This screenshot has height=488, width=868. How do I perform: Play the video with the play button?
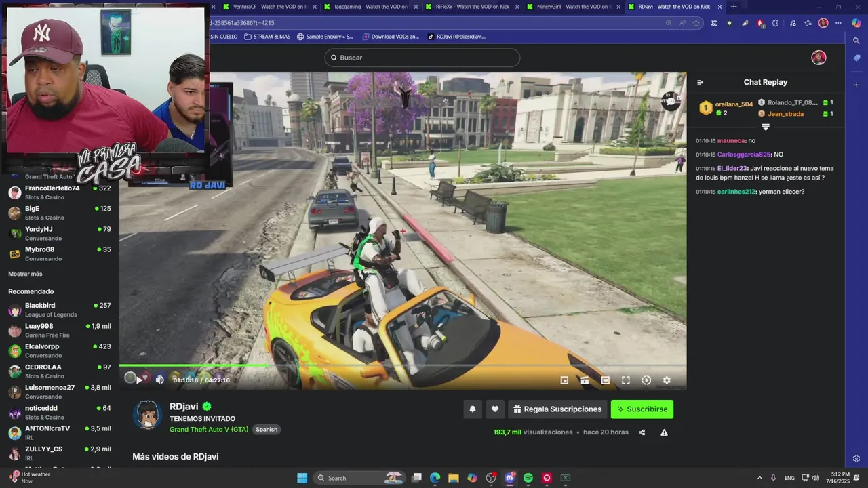coord(139,380)
